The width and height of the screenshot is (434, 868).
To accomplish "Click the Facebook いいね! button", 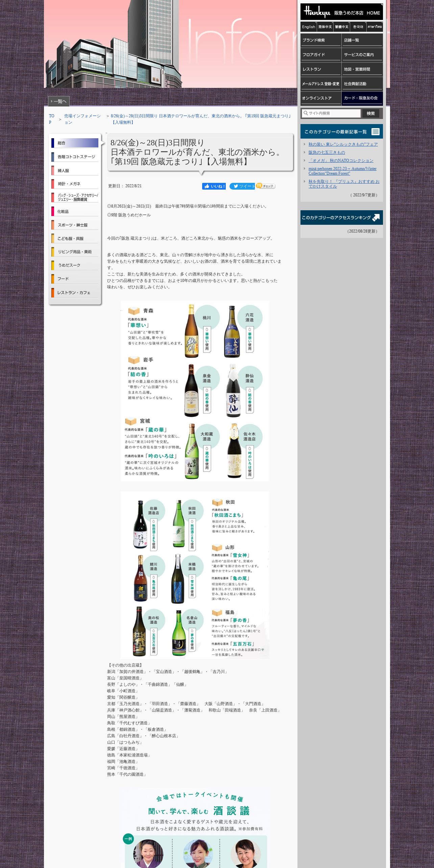I will [x=214, y=186].
